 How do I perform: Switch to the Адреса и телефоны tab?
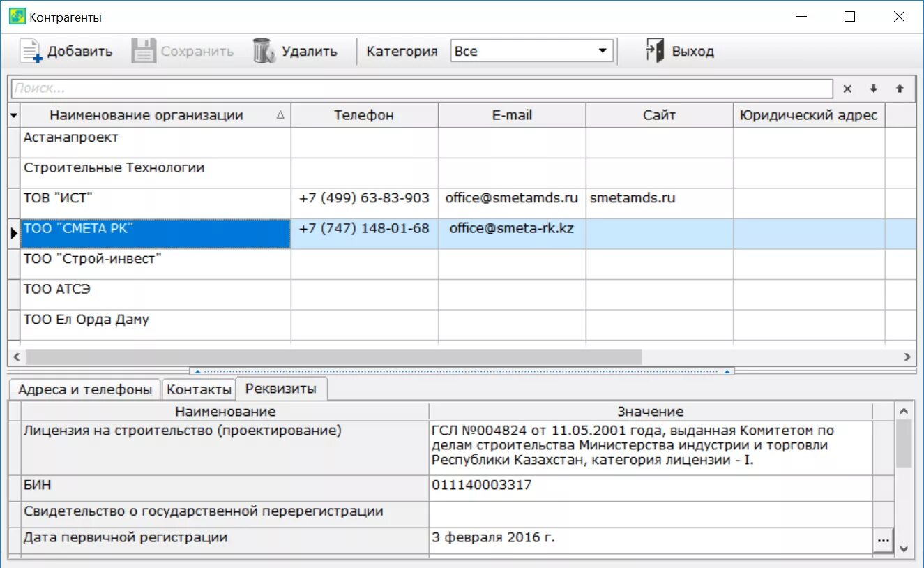coord(85,390)
